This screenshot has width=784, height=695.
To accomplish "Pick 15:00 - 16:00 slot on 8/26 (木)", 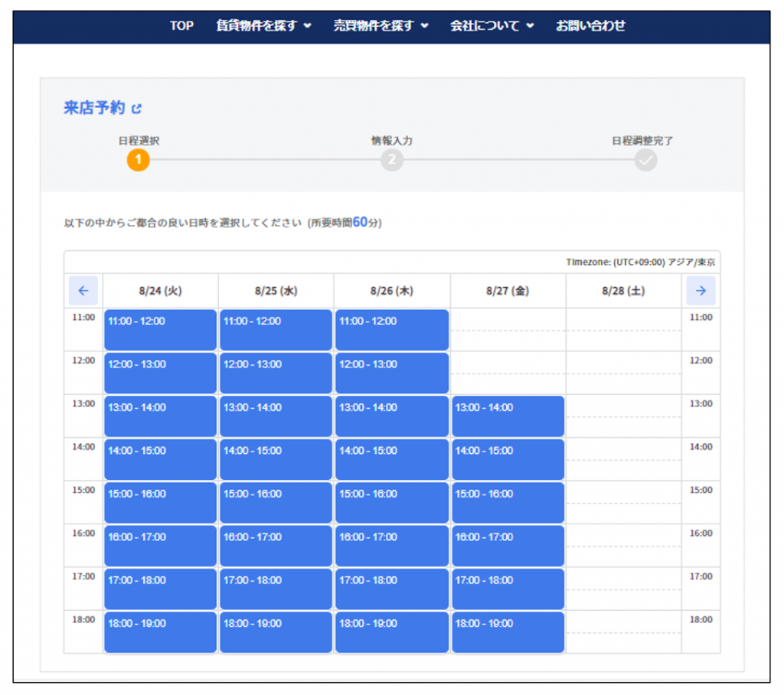I will point(391,503).
